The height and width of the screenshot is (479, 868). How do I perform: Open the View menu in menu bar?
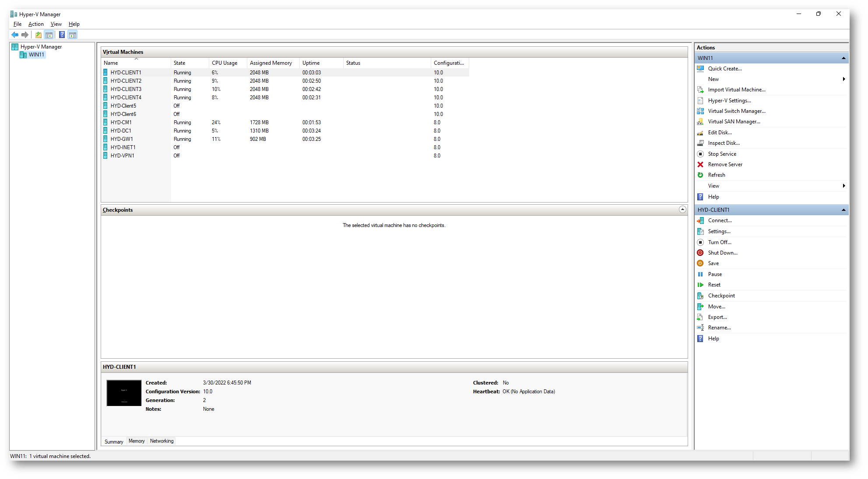coord(56,24)
